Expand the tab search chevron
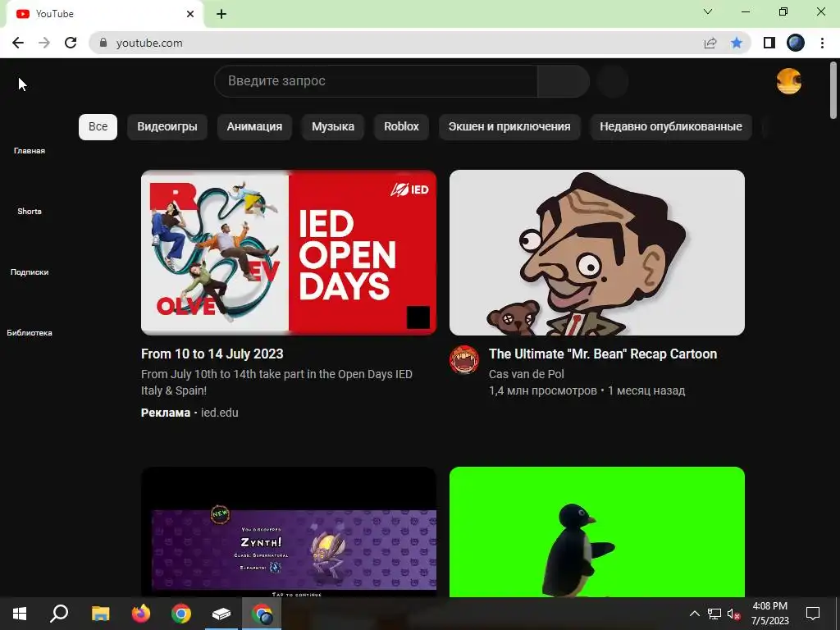Screen dimensions: 840x630 click(x=708, y=11)
